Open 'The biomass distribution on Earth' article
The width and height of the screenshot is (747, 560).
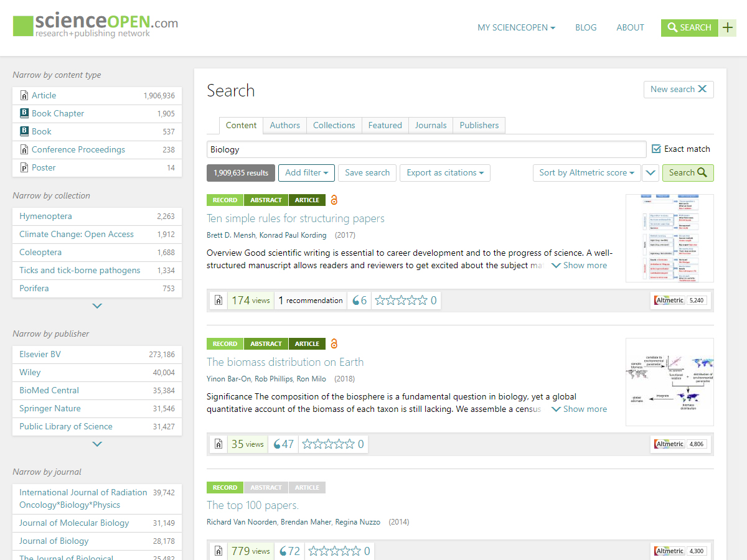[284, 362]
